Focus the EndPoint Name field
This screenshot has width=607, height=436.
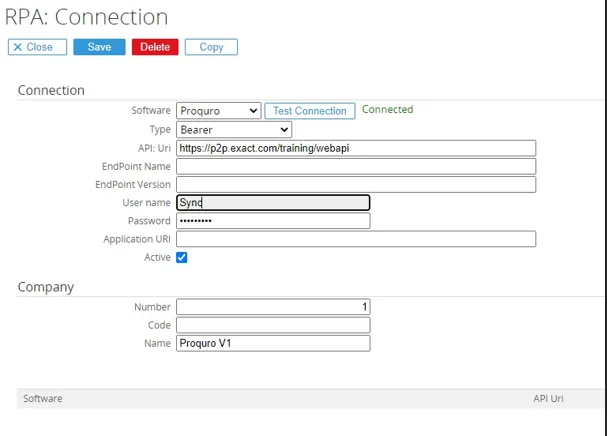coord(355,166)
